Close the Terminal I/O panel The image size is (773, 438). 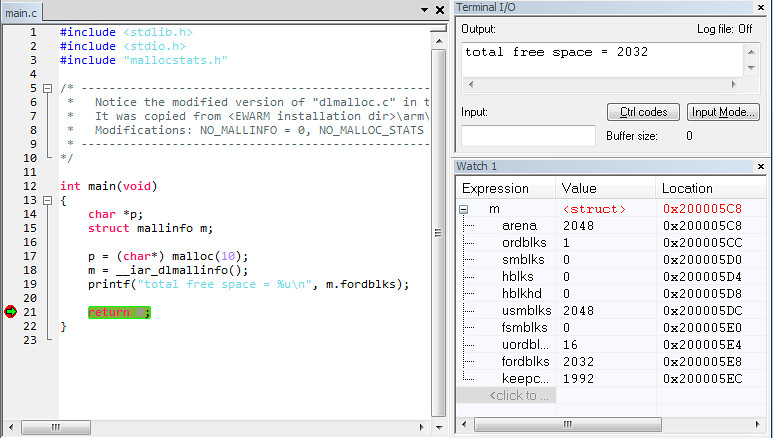click(761, 7)
